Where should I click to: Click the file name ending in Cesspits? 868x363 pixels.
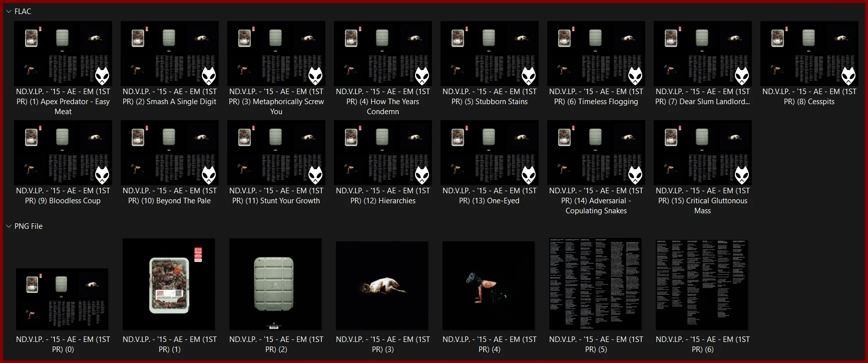tap(809, 97)
